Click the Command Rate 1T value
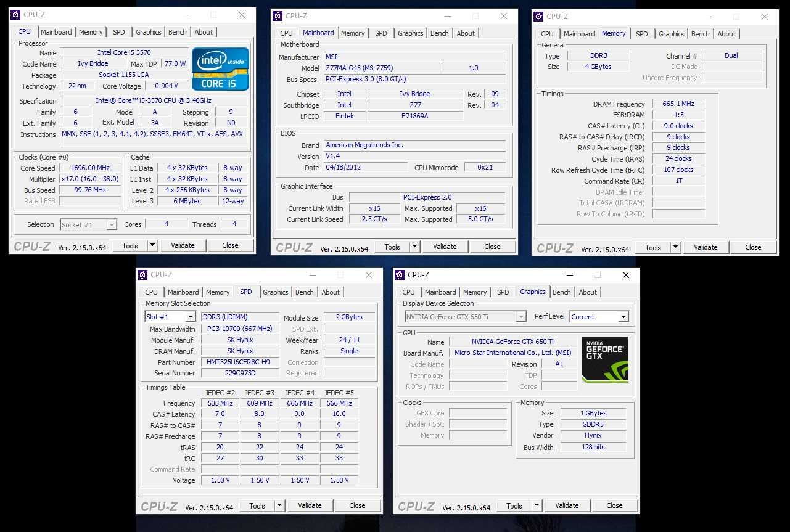Viewport: 790px width, 532px height. [678, 181]
